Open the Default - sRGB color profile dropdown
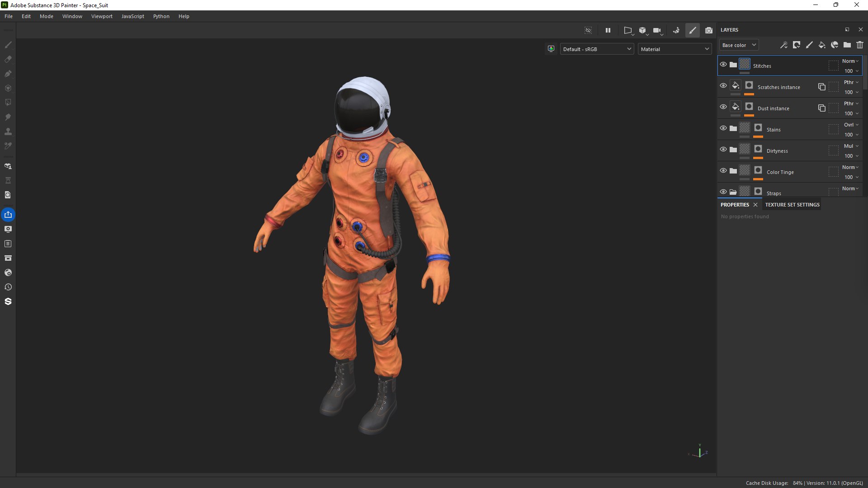 point(597,49)
